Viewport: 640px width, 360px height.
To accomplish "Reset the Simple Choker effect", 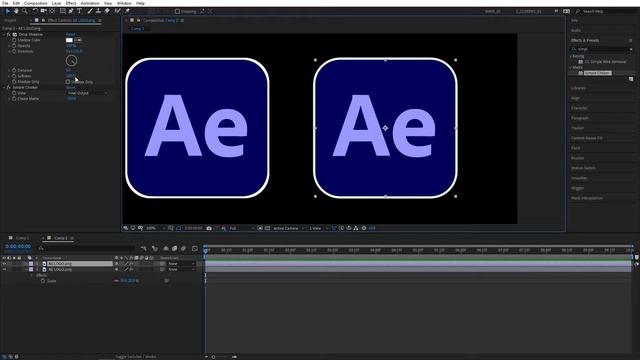I will click(x=71, y=87).
